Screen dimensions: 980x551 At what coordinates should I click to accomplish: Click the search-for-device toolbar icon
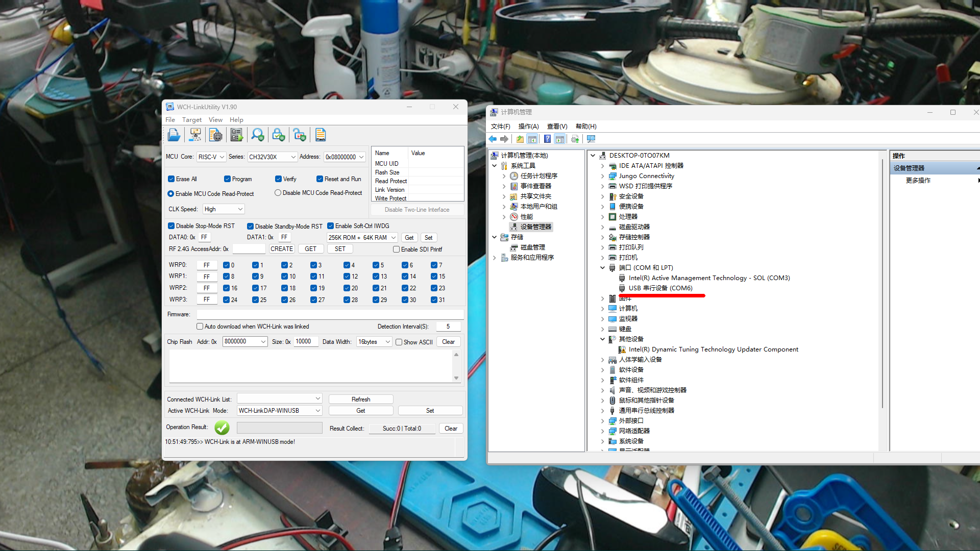tap(258, 134)
